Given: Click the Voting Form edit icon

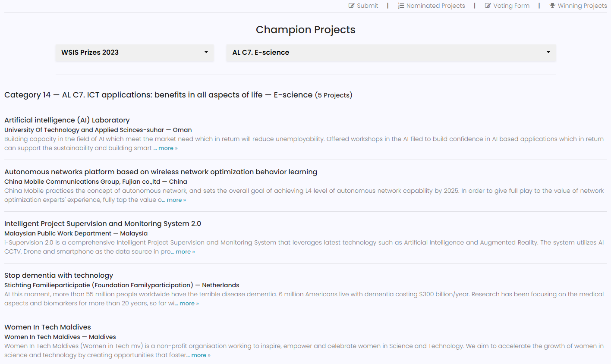Looking at the screenshot, I should [488, 6].
